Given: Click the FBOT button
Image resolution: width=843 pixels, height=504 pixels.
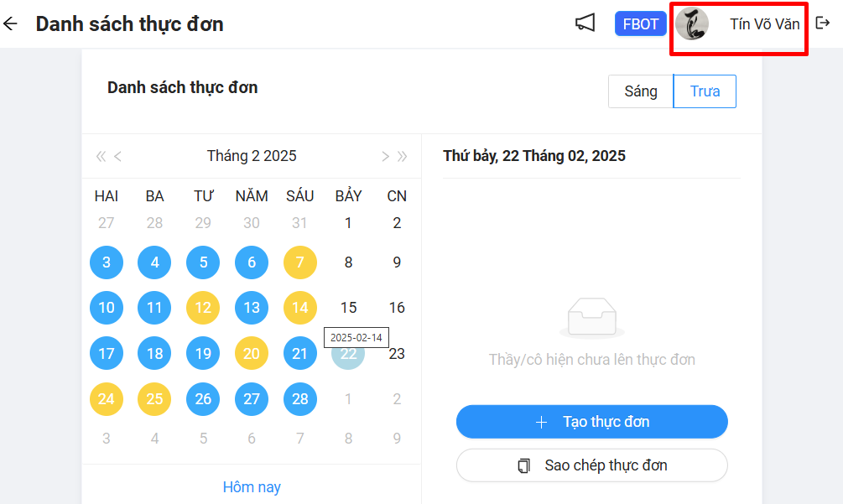Looking at the screenshot, I should 641,23.
